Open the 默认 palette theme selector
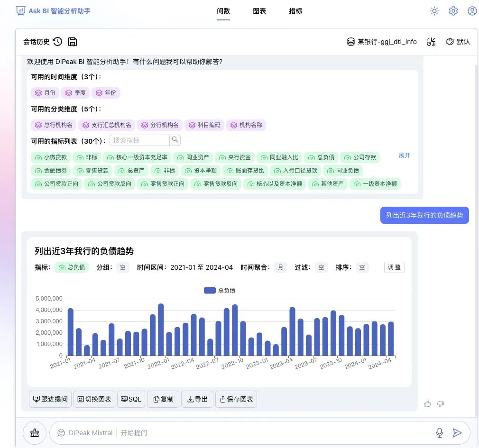This screenshot has width=479, height=448. click(458, 42)
